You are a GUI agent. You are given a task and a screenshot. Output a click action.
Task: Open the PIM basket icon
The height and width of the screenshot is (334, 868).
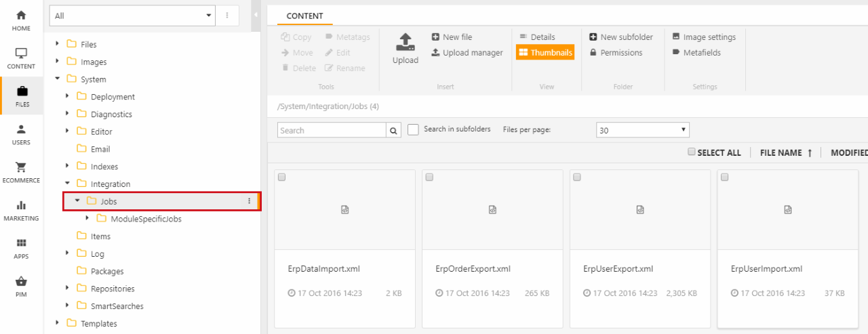[x=22, y=285]
